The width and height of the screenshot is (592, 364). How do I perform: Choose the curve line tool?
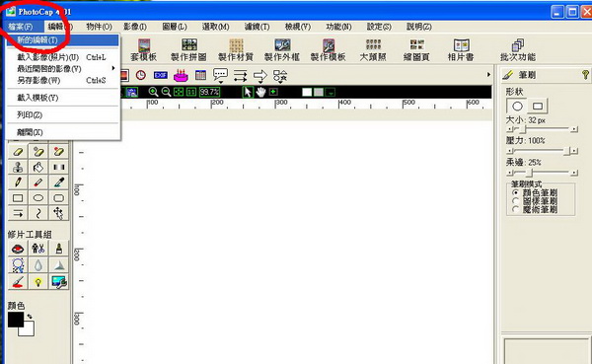[x=38, y=213]
